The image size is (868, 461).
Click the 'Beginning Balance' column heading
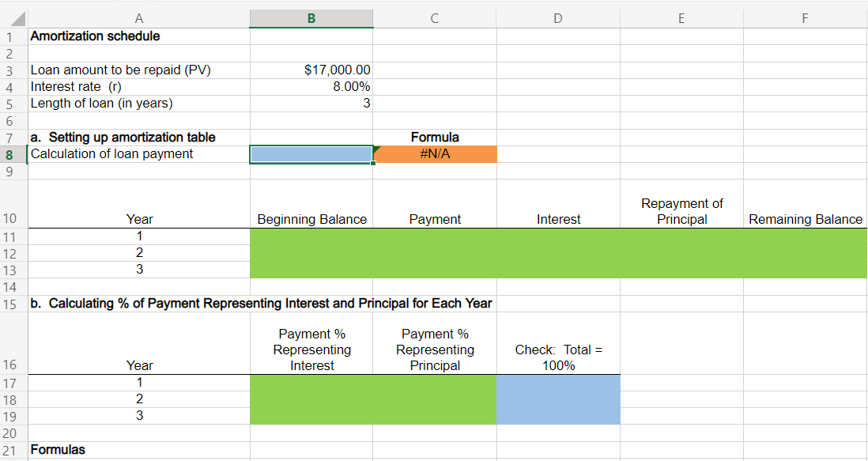[x=311, y=220]
